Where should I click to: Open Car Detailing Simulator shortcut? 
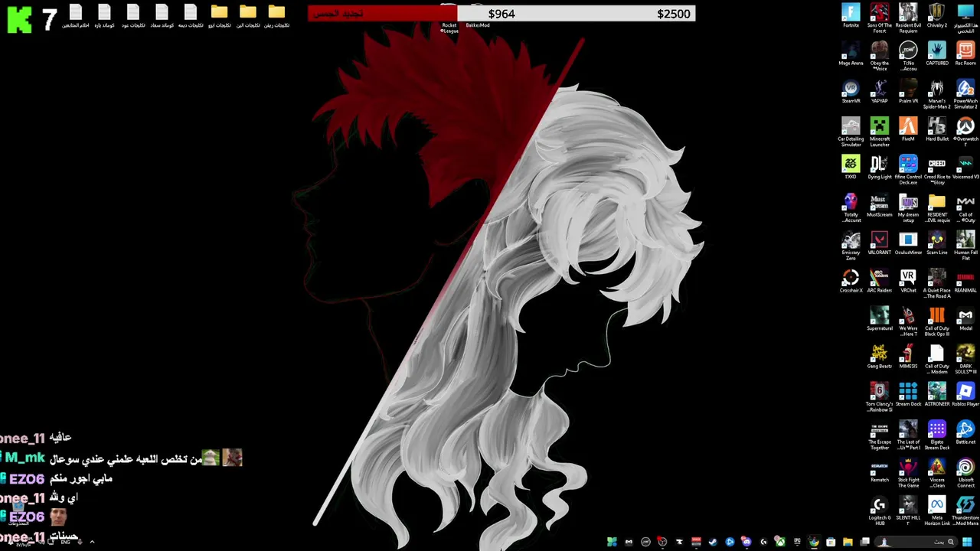click(x=851, y=132)
